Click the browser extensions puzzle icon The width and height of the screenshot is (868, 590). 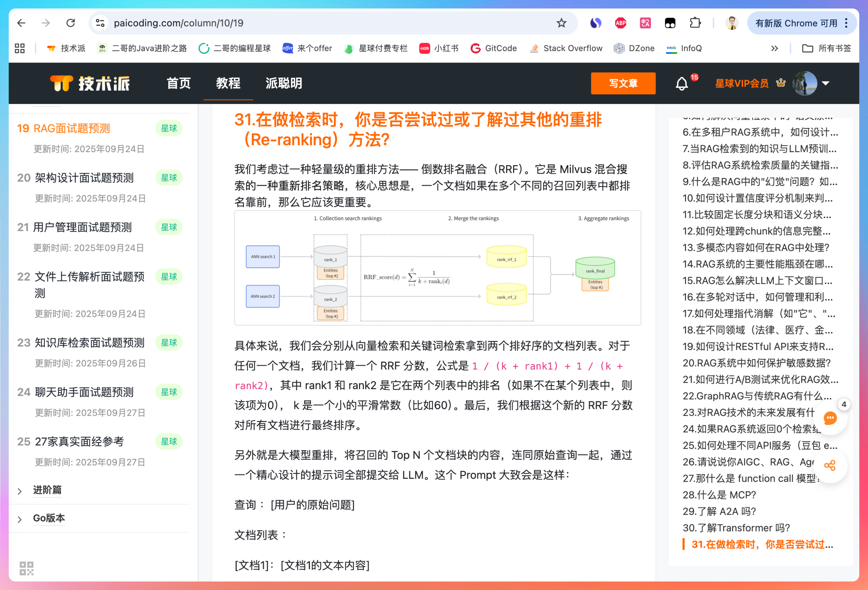coord(695,23)
